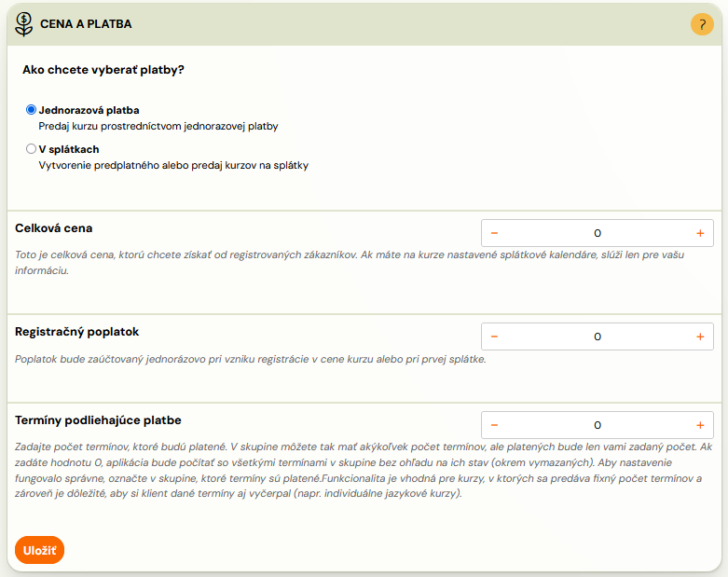728x577 pixels.
Task: Decrease Registračný poplatok with the minus icon
Action: pos(494,337)
